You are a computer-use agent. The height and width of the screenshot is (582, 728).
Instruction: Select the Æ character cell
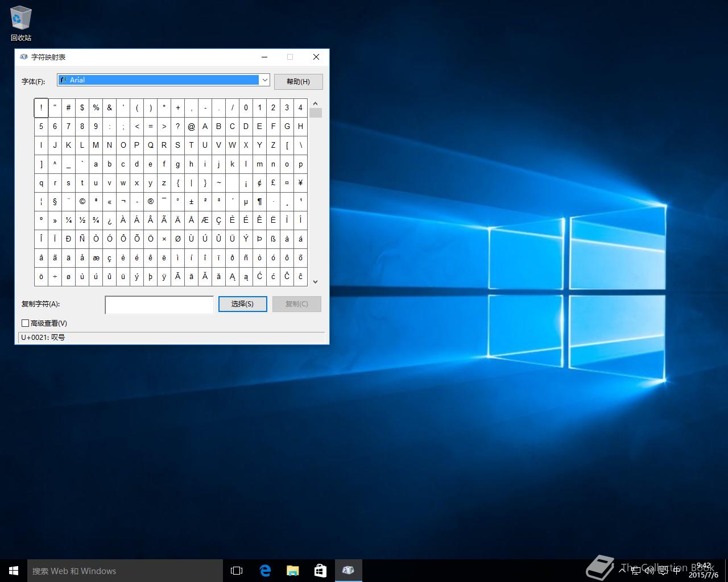click(x=205, y=220)
